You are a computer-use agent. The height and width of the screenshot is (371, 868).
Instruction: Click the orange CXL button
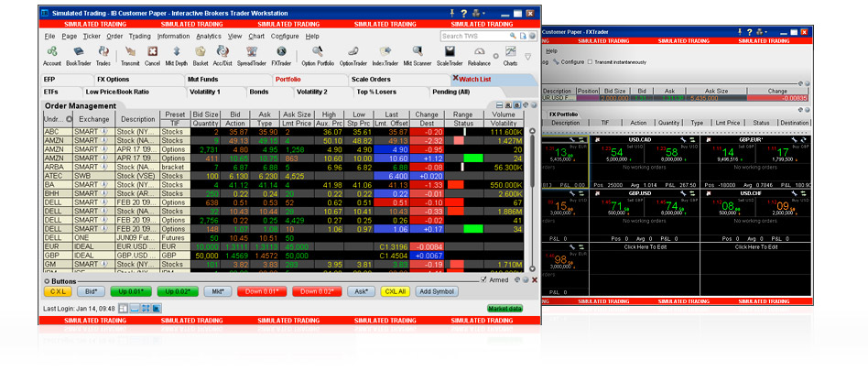point(58,291)
